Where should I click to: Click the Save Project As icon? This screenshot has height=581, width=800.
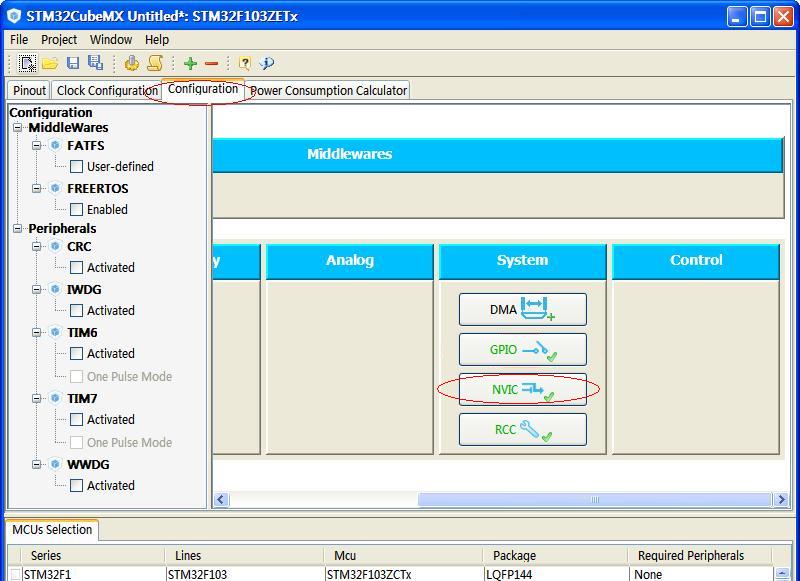[x=95, y=63]
